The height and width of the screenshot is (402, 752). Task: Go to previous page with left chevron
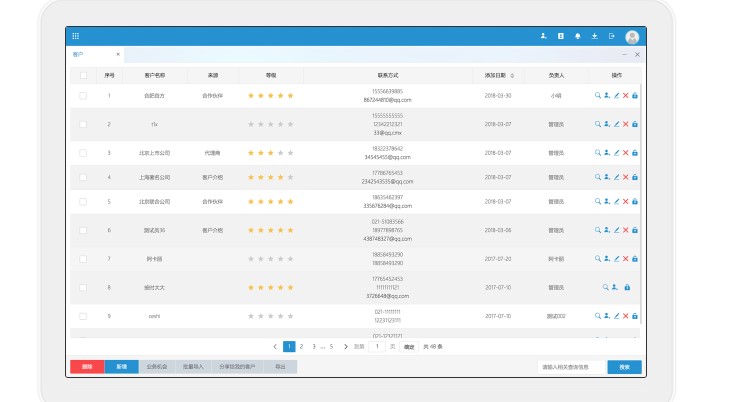tap(275, 346)
